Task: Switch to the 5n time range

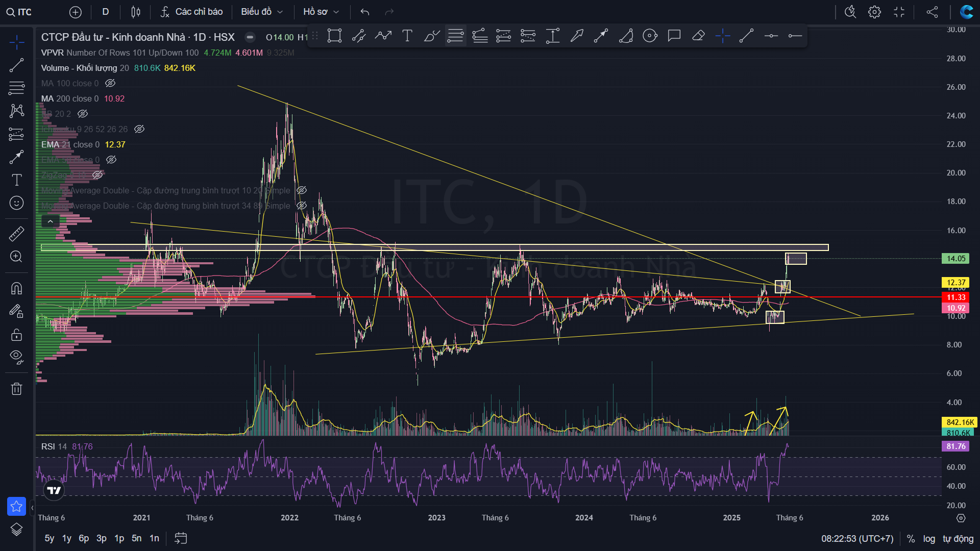Action: pos(136,538)
